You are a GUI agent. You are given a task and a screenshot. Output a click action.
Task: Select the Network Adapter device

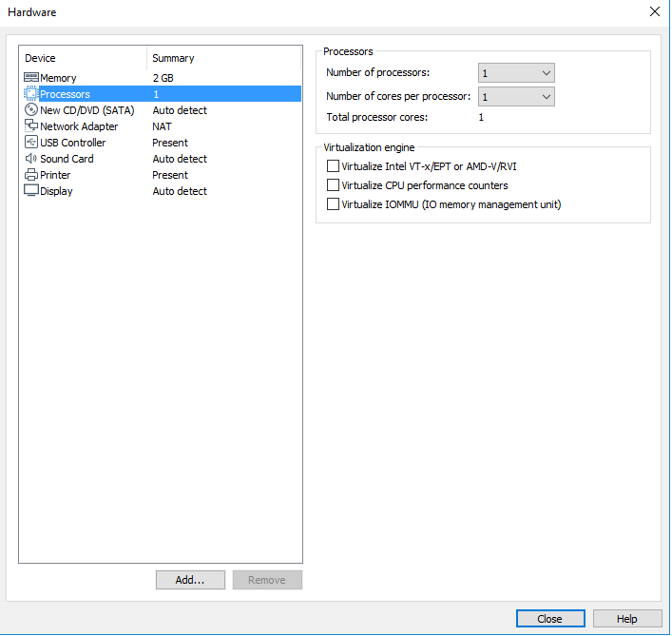pyautogui.click(x=79, y=126)
